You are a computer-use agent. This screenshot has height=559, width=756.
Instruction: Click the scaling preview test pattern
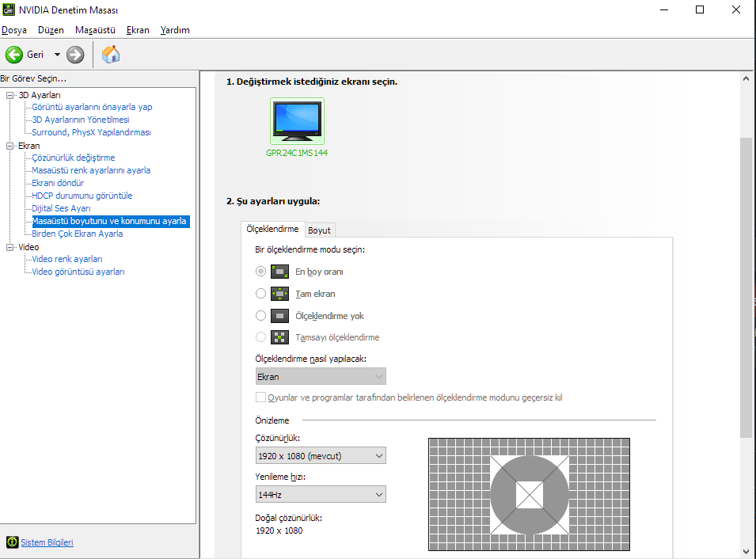click(x=529, y=494)
